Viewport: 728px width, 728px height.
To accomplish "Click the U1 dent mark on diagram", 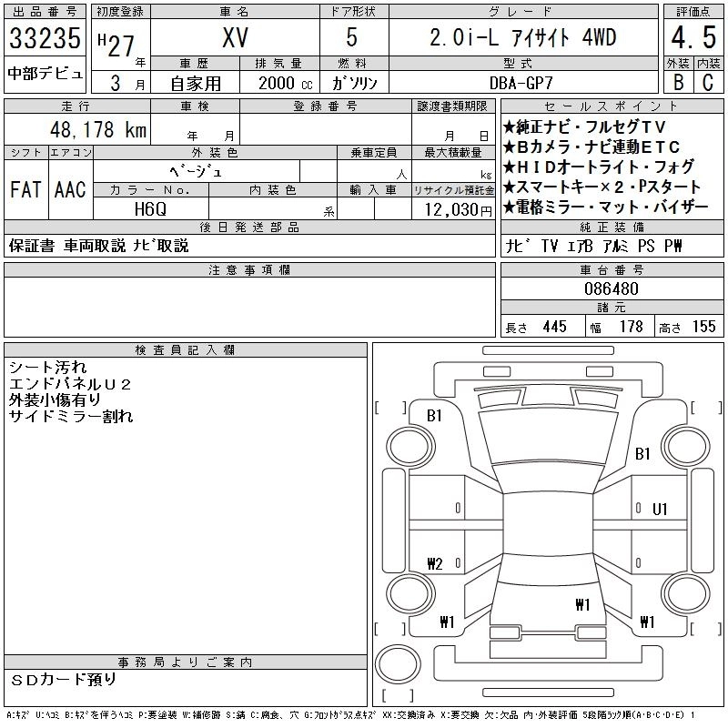I will [660, 509].
